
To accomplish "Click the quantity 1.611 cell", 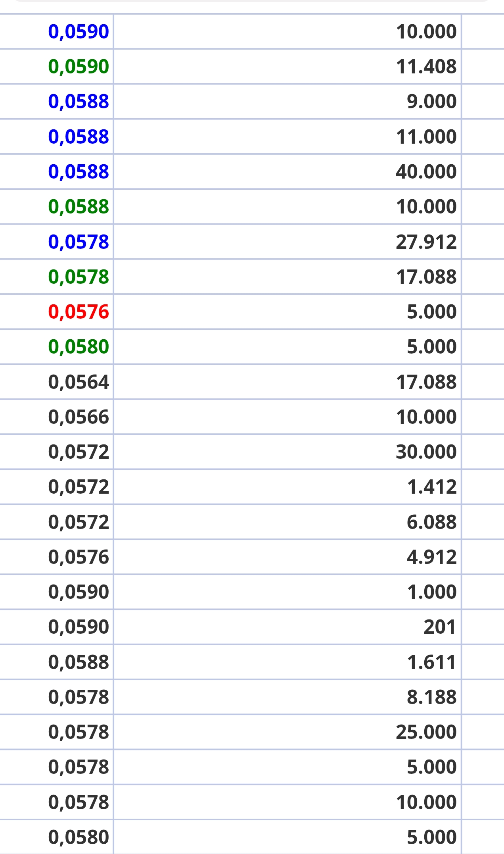I will point(287,662).
